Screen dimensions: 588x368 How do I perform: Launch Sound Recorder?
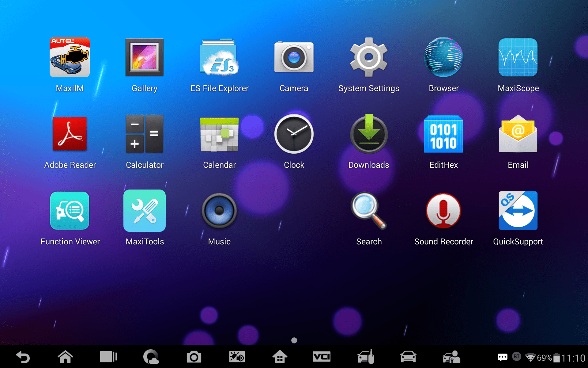click(443, 211)
